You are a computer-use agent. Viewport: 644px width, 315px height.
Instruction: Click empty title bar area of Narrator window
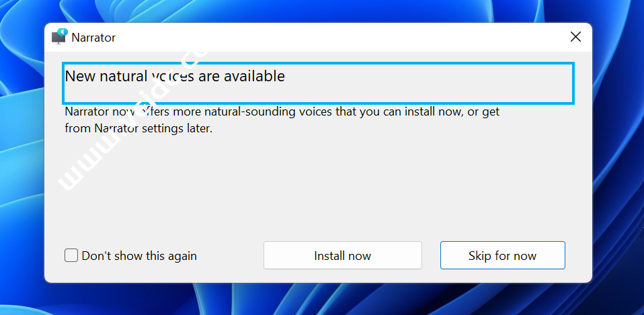point(336,37)
